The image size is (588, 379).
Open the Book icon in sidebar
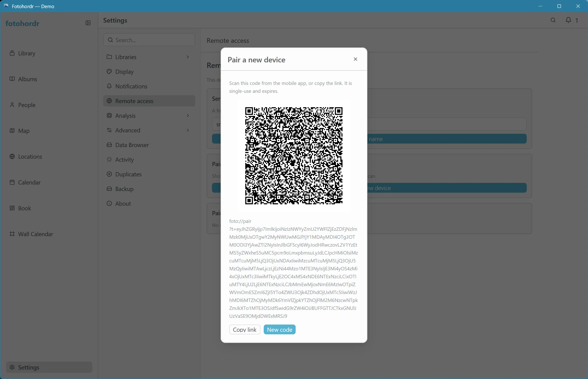(12, 208)
